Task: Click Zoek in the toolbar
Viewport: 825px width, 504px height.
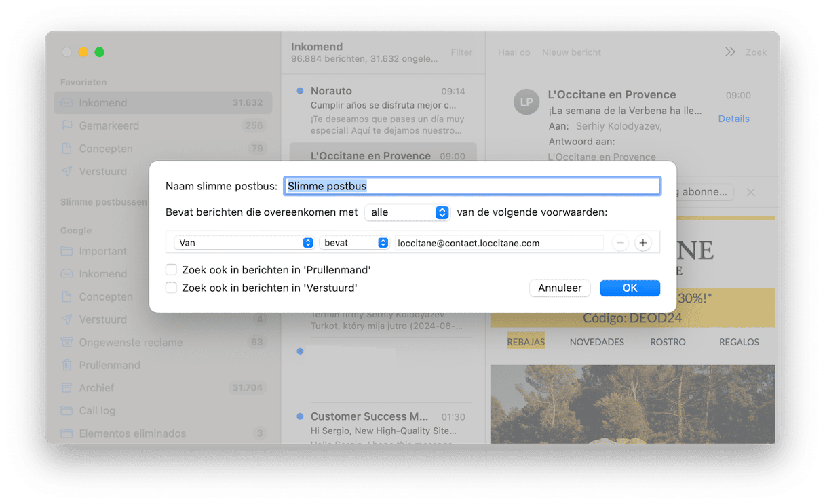Action: click(x=756, y=52)
